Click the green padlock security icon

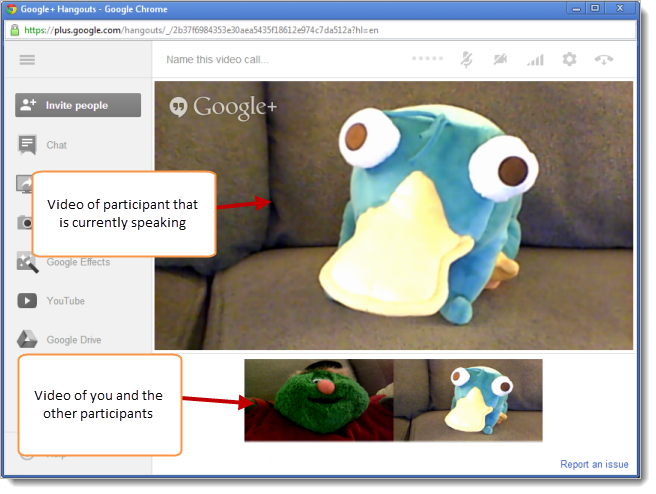pyautogui.click(x=15, y=30)
